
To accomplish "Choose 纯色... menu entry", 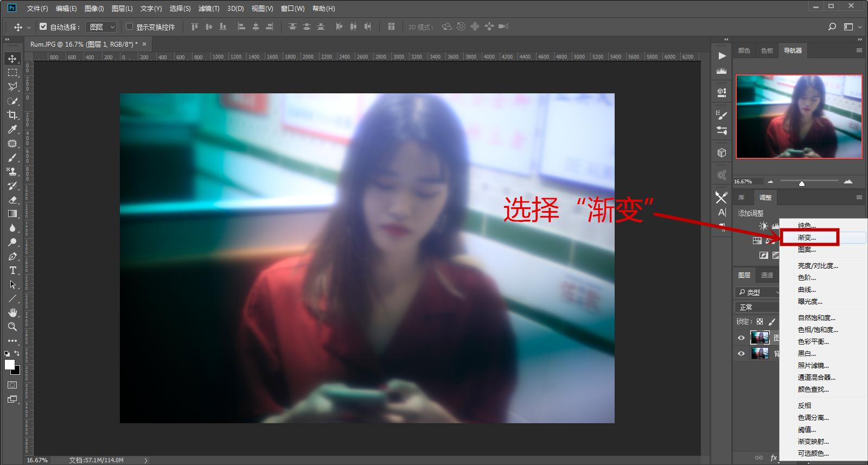I will coord(824,226).
